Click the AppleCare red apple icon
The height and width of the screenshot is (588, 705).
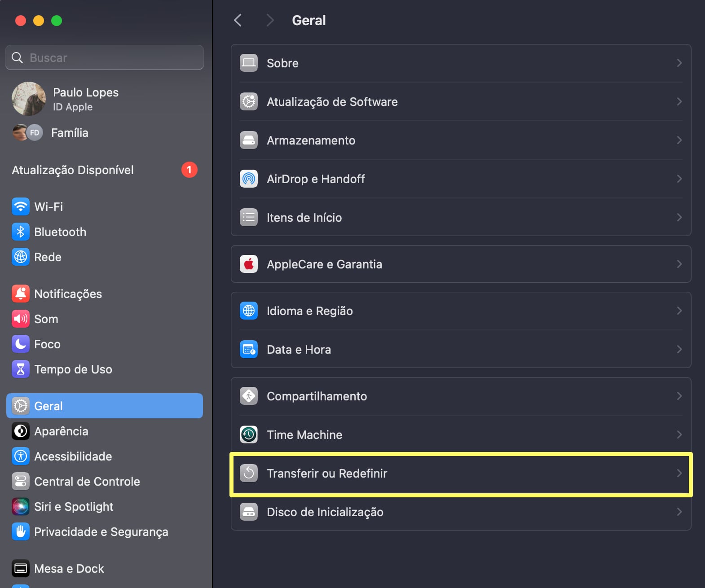pyautogui.click(x=249, y=264)
